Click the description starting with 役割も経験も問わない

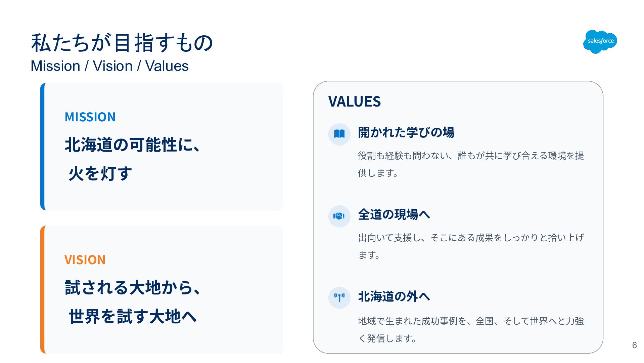click(x=471, y=164)
